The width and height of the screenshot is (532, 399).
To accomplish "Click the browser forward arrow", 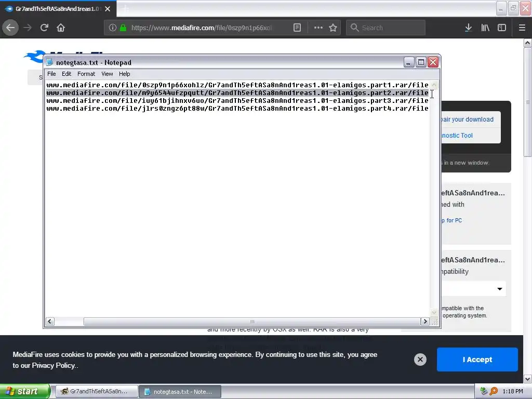I will pyautogui.click(x=28, y=28).
